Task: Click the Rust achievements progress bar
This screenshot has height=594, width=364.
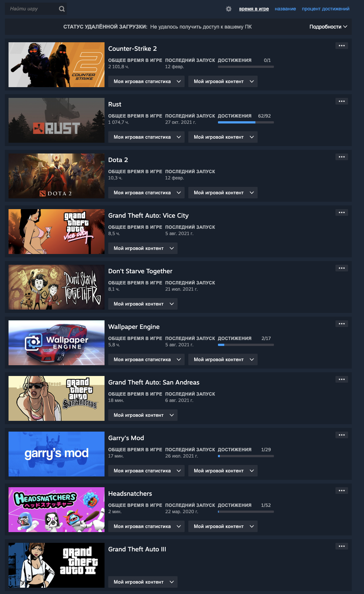Action: pyautogui.click(x=246, y=122)
